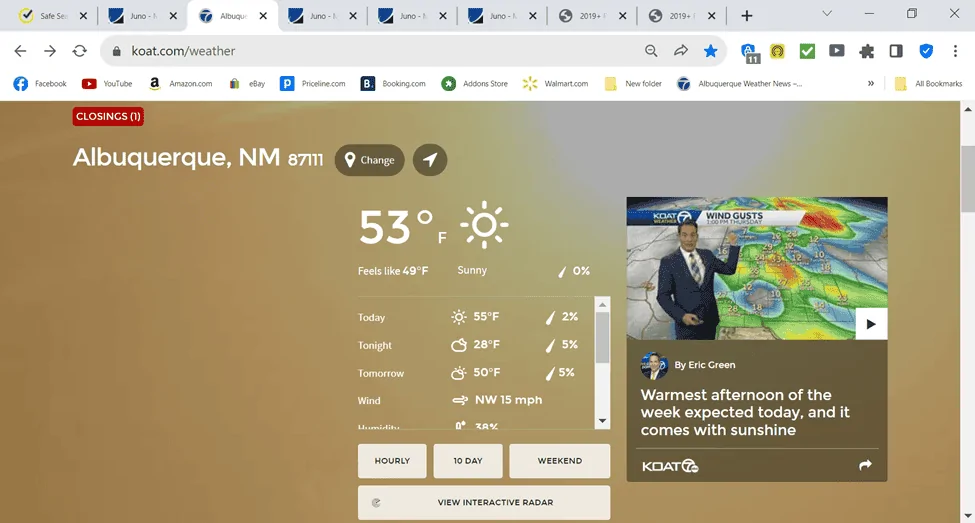Open the Priceline.com bookmark
The image size is (975, 523).
click(313, 83)
